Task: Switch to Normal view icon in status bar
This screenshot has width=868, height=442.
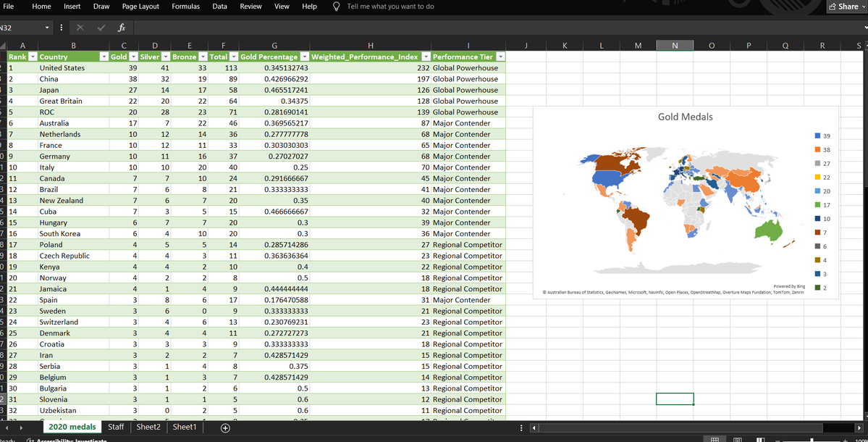Action: tap(715, 440)
